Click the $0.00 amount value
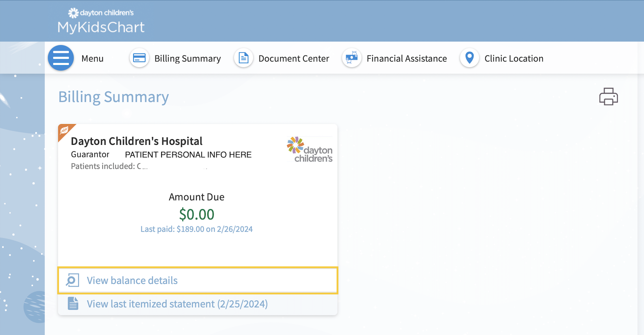644x335 pixels. click(196, 214)
